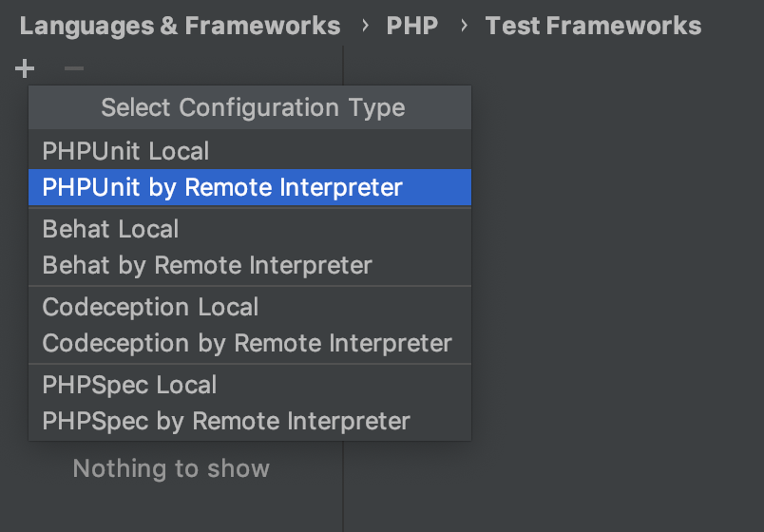Click the chevron between PHP and Test Frameworks

point(464,26)
